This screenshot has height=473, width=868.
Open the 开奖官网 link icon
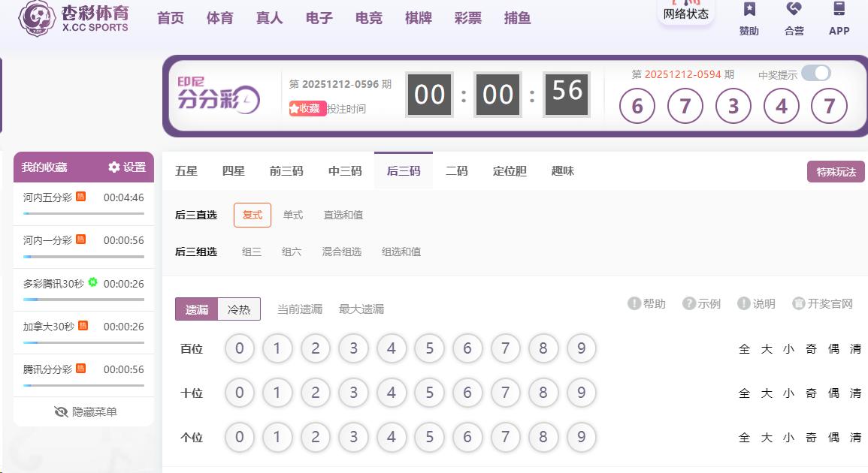[799, 303]
